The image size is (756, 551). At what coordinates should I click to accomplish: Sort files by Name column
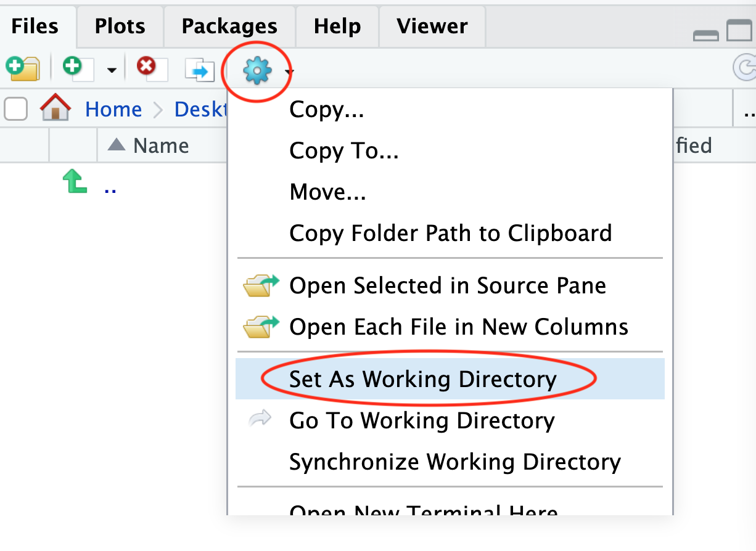coord(160,145)
